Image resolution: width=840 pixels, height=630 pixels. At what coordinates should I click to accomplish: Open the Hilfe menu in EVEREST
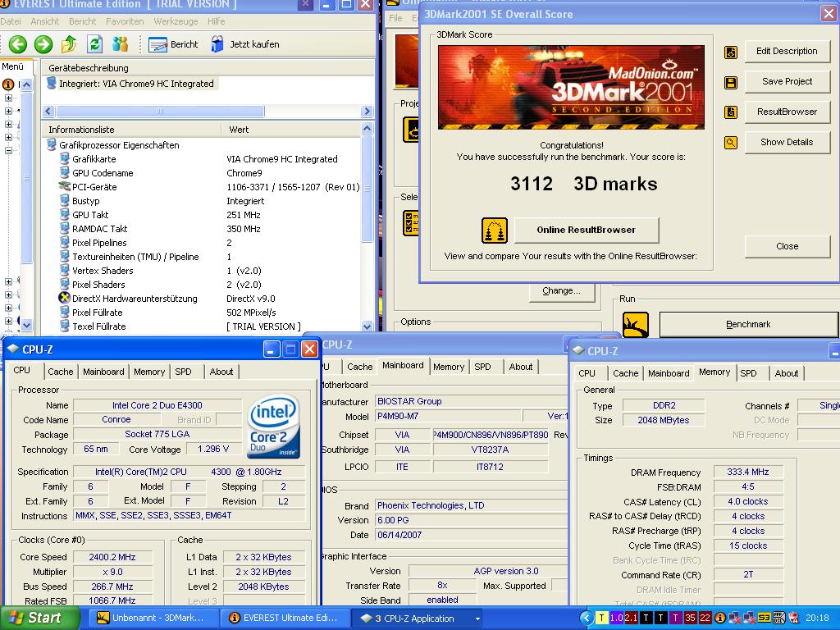pyautogui.click(x=217, y=21)
